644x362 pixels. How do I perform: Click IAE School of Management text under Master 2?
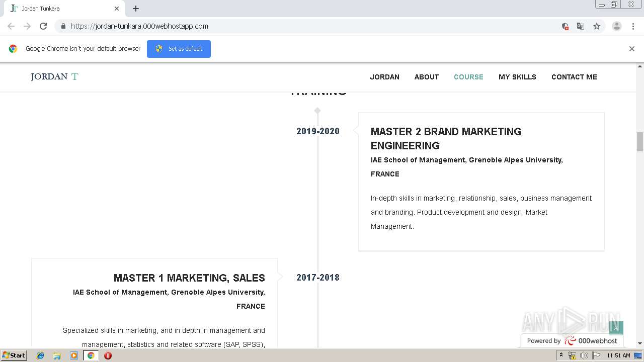(466, 167)
